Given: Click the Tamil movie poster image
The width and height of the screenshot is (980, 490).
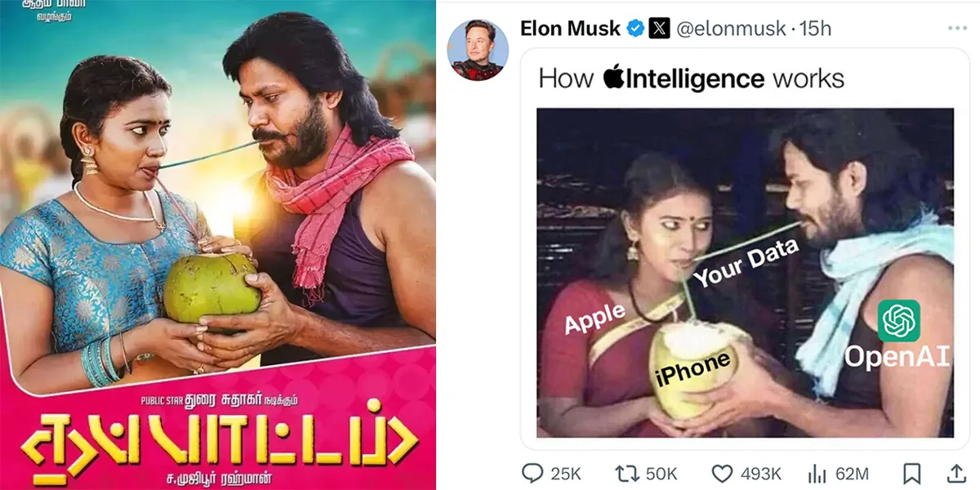Looking at the screenshot, I should point(218,245).
